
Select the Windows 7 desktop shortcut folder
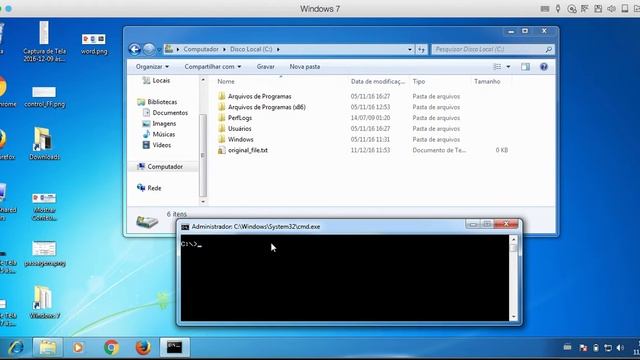click(44, 302)
